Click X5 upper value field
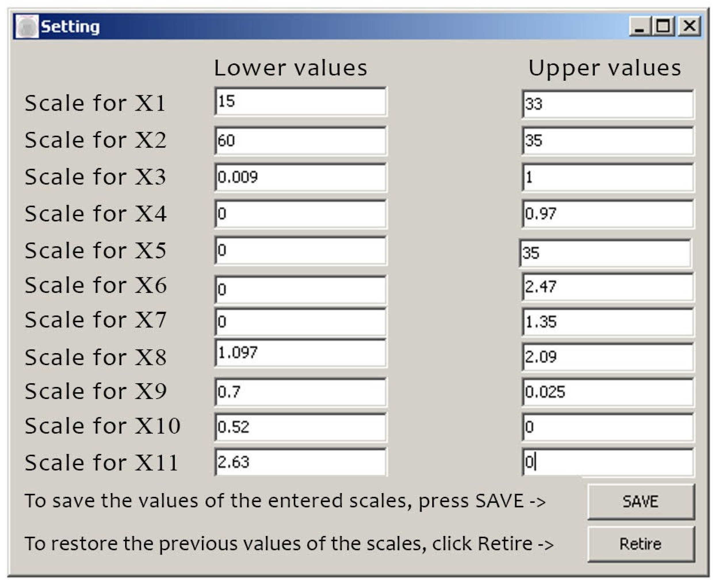 pyautogui.click(x=605, y=253)
